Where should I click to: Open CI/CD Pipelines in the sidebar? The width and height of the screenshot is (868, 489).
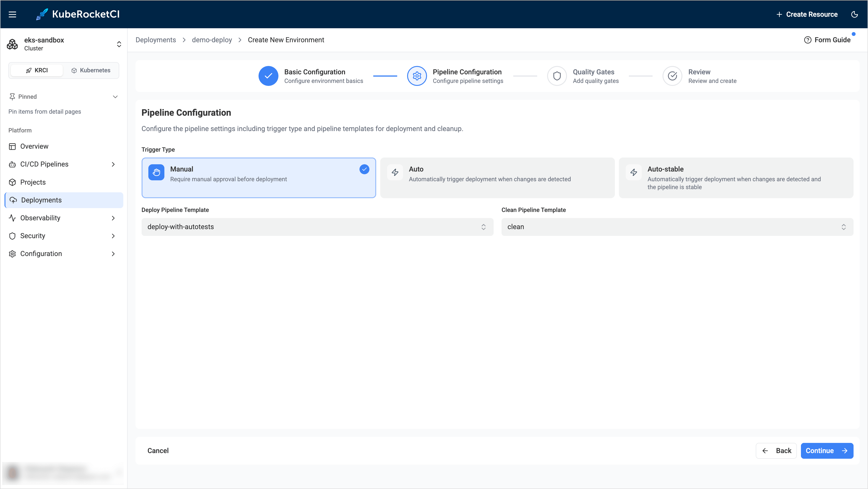pyautogui.click(x=64, y=164)
